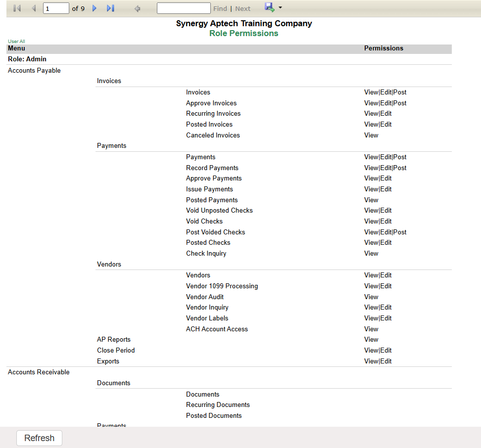Click View permission for Canceled Invoices
481x448 pixels.
coord(371,135)
